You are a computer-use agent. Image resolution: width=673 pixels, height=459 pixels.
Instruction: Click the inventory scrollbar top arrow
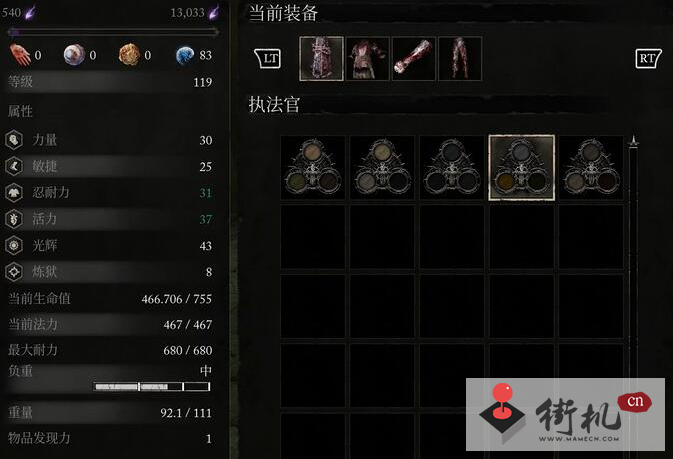click(x=634, y=142)
